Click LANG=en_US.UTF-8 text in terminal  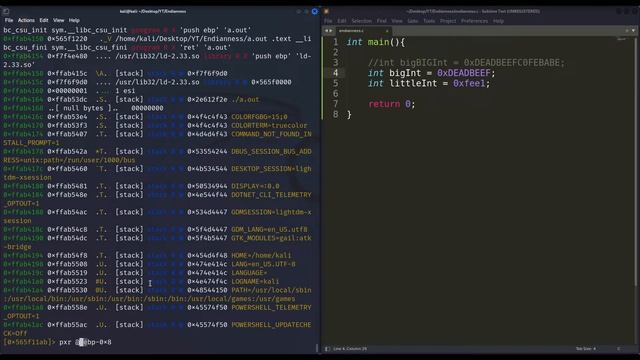point(263,264)
